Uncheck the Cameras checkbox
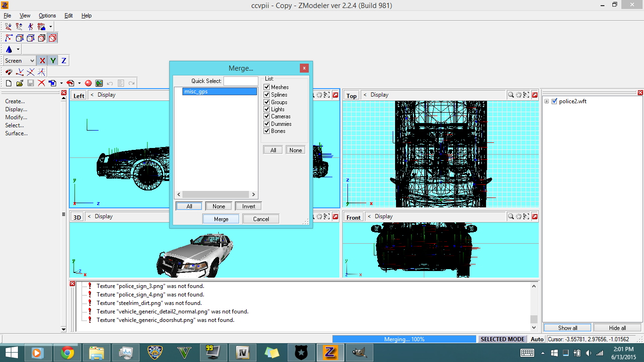 267,116
